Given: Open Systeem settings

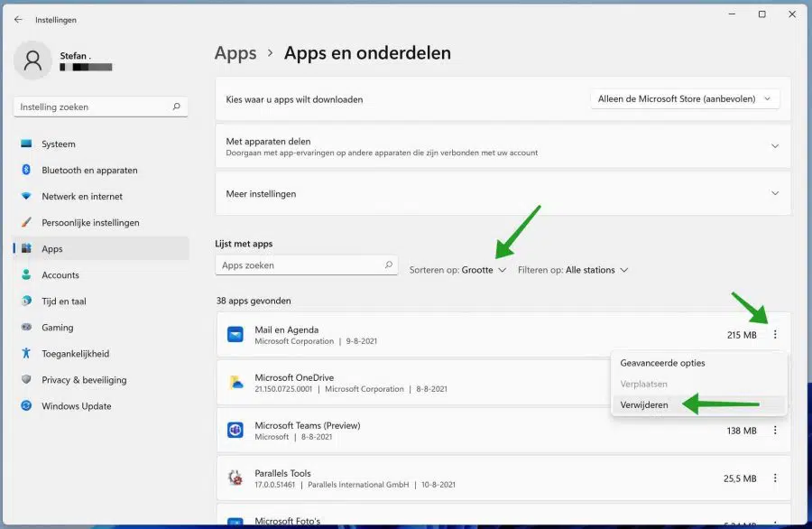Looking at the screenshot, I should (x=101, y=144).
